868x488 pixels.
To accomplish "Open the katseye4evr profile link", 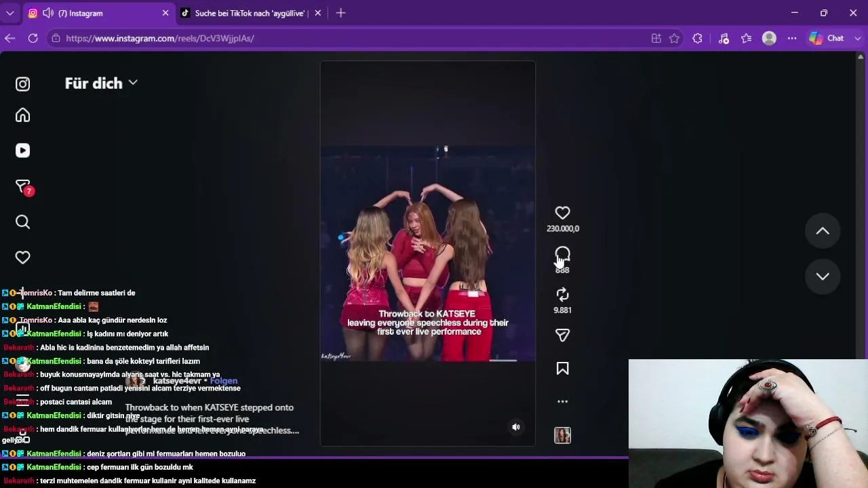I will (x=177, y=381).
